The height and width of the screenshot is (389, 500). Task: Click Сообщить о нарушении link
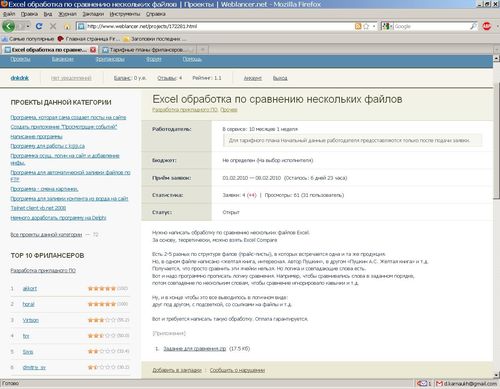point(237,370)
